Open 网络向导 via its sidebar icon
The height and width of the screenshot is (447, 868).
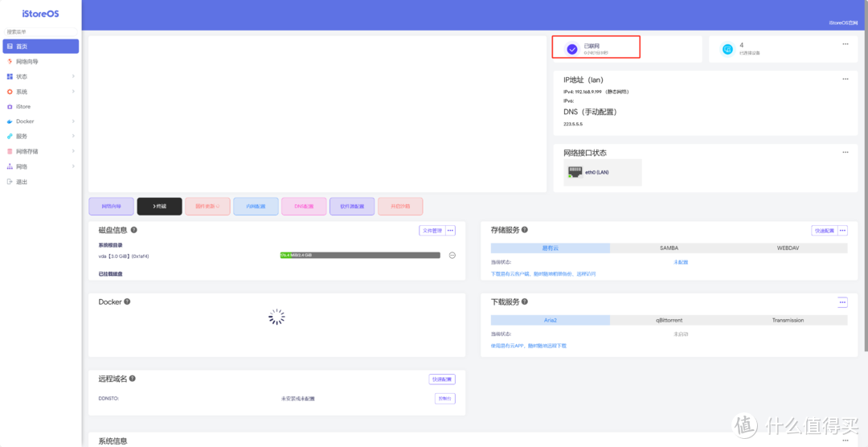[x=10, y=61]
